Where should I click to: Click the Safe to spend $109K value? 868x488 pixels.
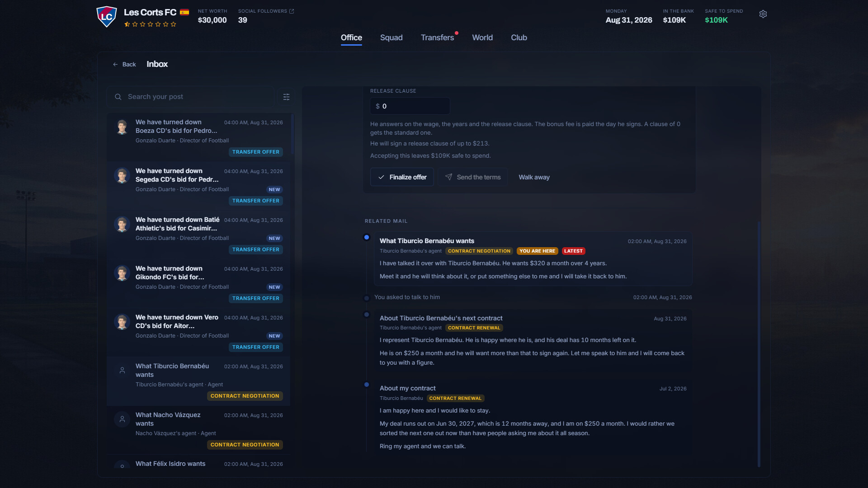[716, 20]
